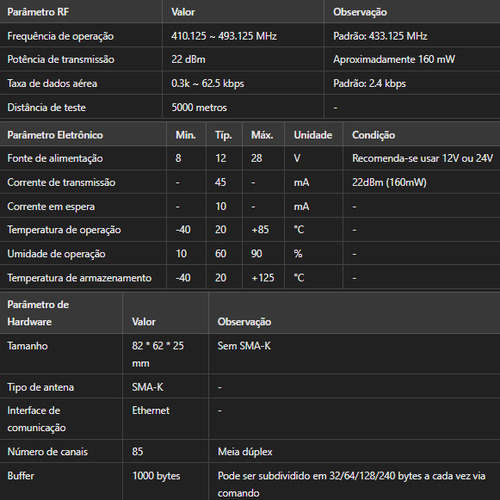Click 'Corrente em espera' row label
This screenshot has width=500, height=500.
[x=51, y=206]
